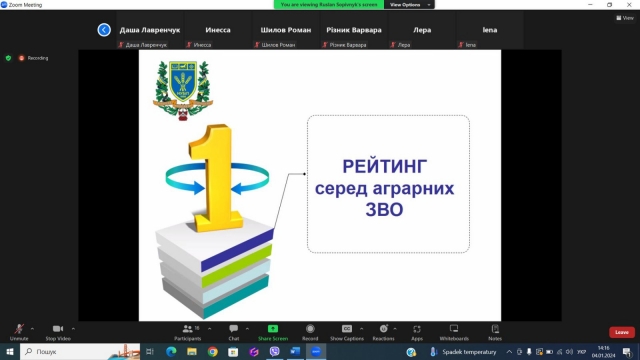Select the lena participant tile
The image size is (640, 360).
[x=490, y=30]
